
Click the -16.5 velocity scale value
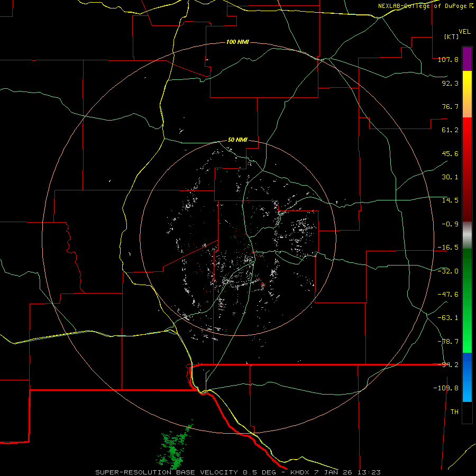(x=448, y=248)
